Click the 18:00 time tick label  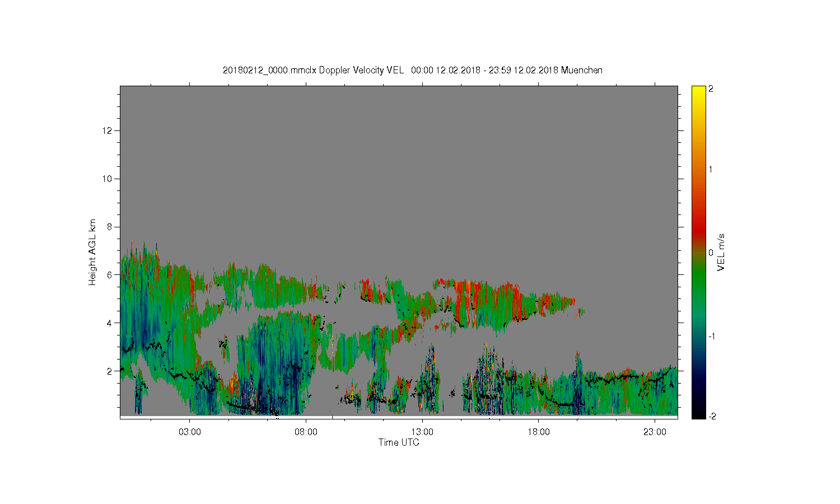539,432
